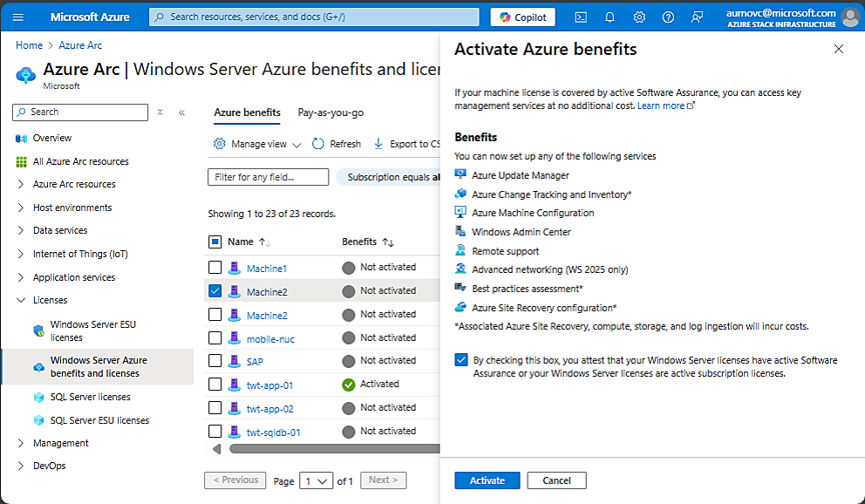Click the Activate button

[487, 480]
